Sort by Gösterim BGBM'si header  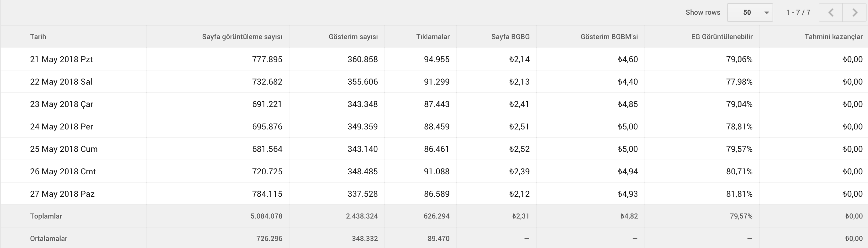[x=609, y=37]
